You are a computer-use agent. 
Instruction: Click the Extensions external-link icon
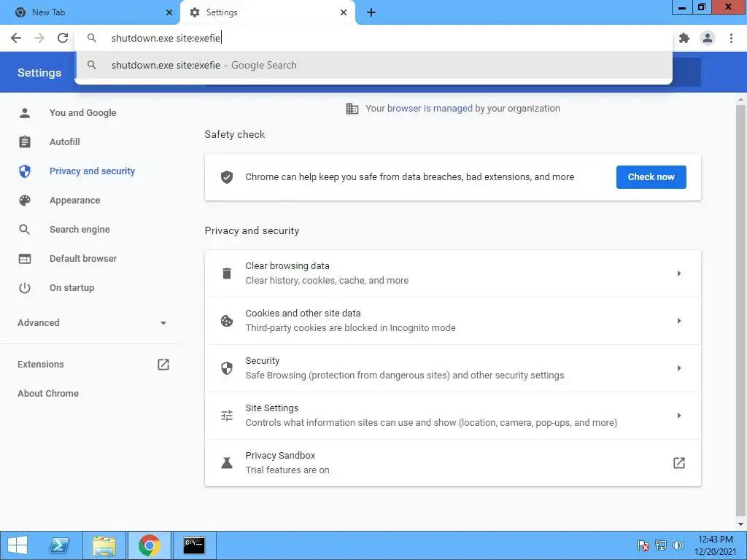coord(163,365)
